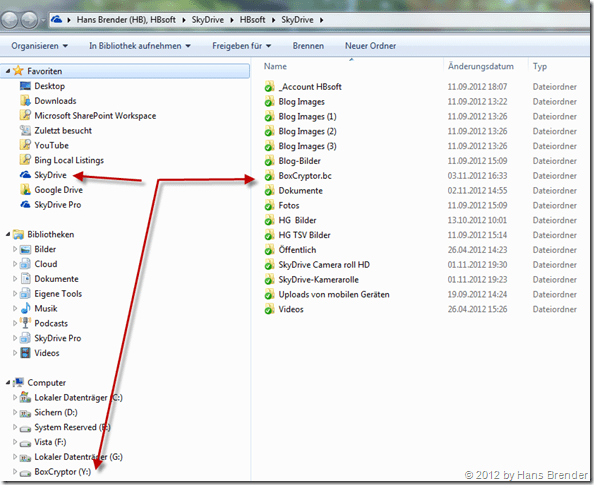Click the Desktop icon in Favoriten
594x485 pixels.
pyautogui.click(x=25, y=86)
